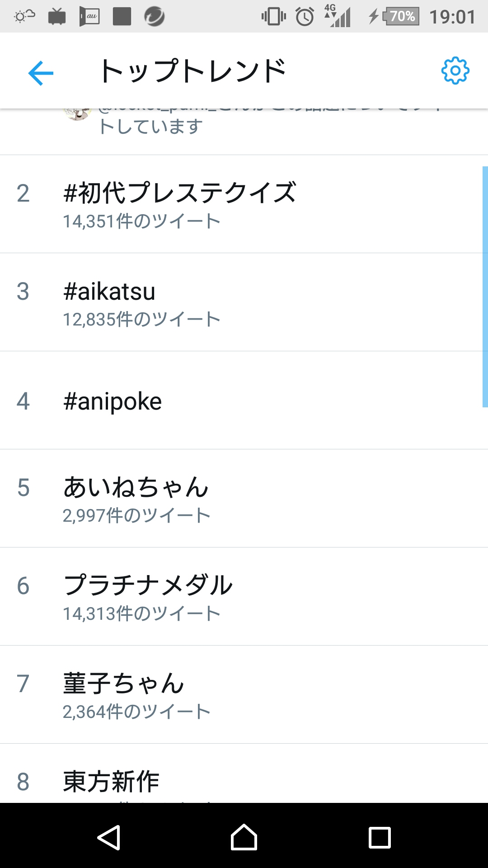The image size is (488, 868).
Task: Tap the トップトレンド page title
Action: click(193, 71)
